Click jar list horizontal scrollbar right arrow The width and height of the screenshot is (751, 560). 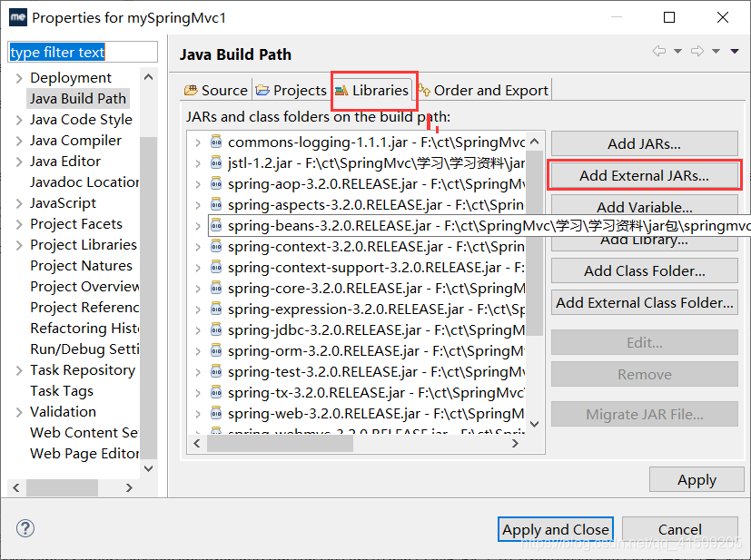pyautogui.click(x=516, y=443)
